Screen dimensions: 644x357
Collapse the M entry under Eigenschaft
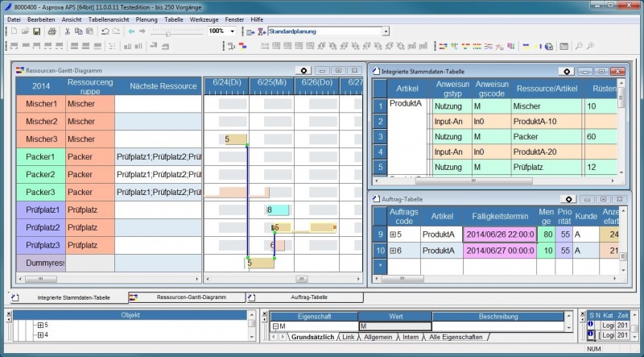(274, 326)
